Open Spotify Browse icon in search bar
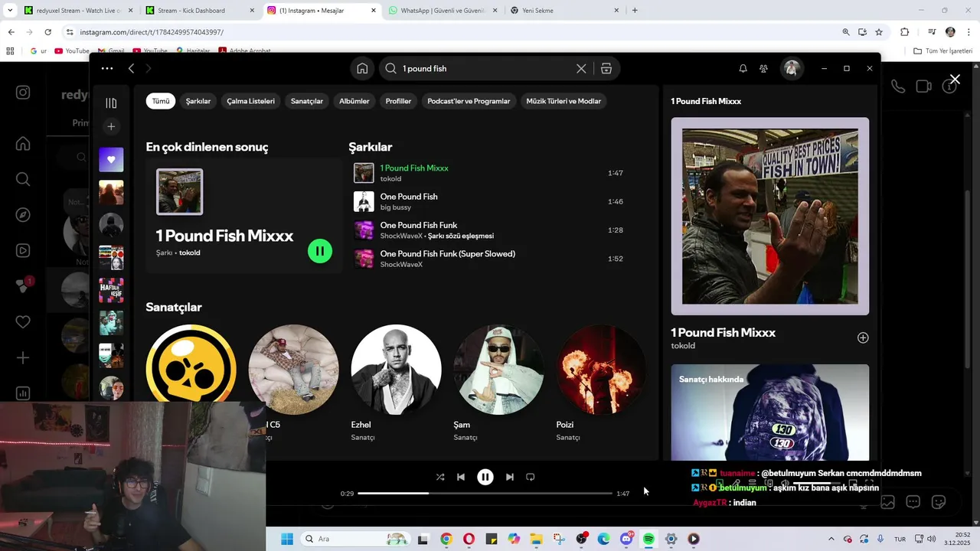 606,68
